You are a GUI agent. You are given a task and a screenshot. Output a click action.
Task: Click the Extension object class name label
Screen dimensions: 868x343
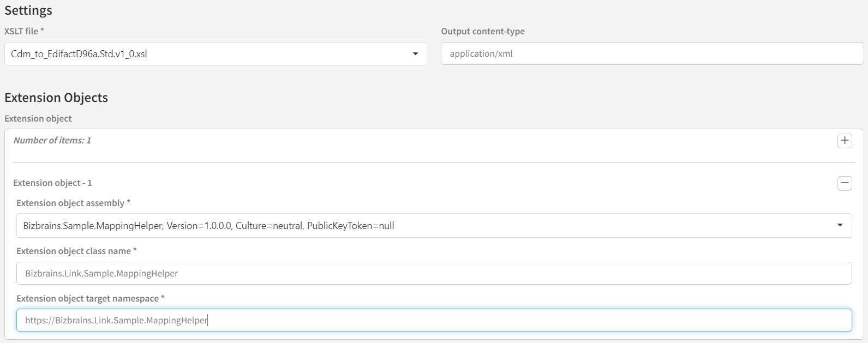pyautogui.click(x=76, y=251)
